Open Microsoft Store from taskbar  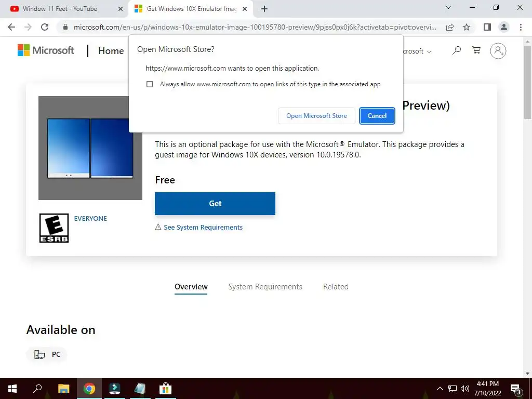[166, 389]
